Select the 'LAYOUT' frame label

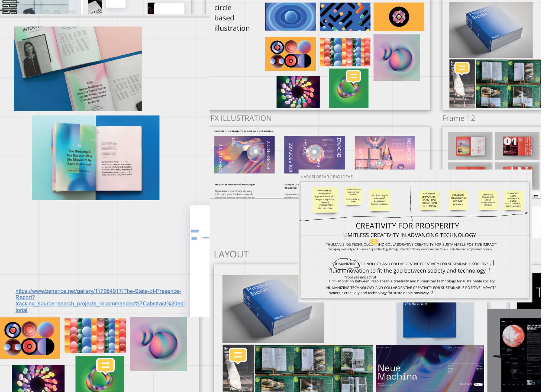[231, 254]
